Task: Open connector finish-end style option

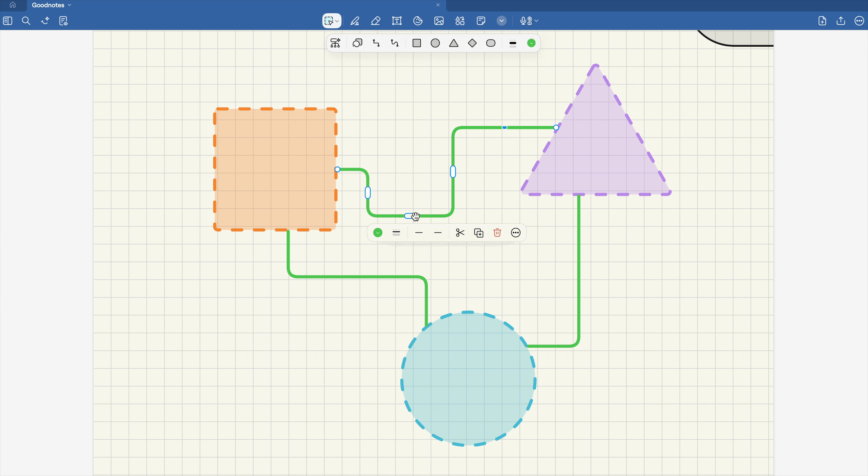Action: [438, 233]
